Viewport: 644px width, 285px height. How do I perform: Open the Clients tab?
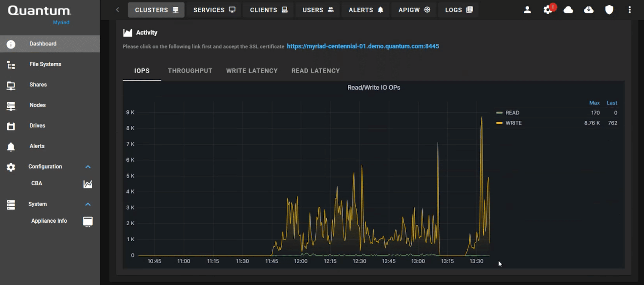(x=268, y=10)
